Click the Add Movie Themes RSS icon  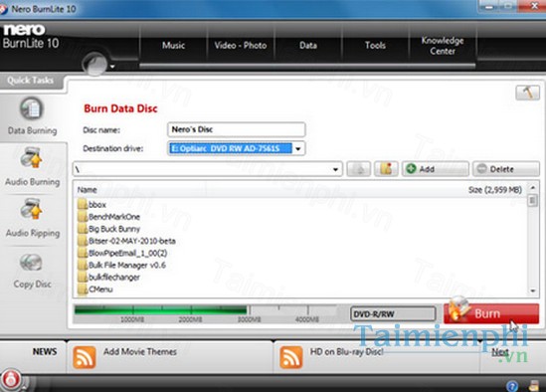pos(85,357)
